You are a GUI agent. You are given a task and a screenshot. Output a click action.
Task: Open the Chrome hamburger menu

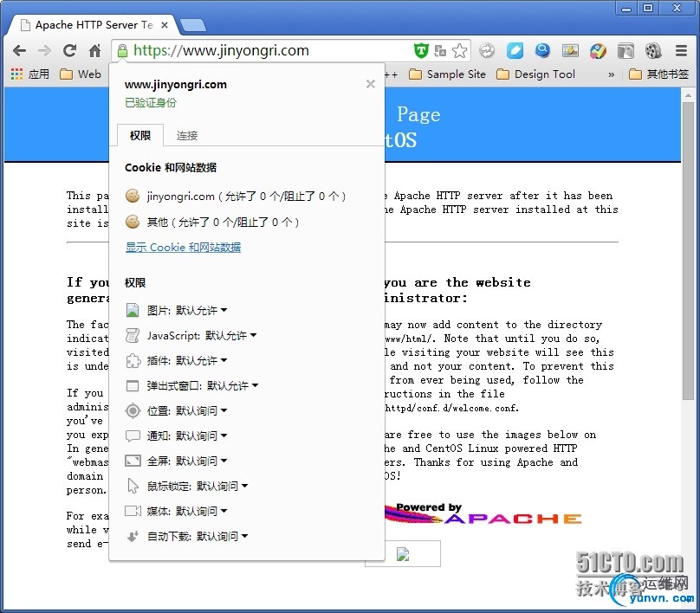pos(681,51)
